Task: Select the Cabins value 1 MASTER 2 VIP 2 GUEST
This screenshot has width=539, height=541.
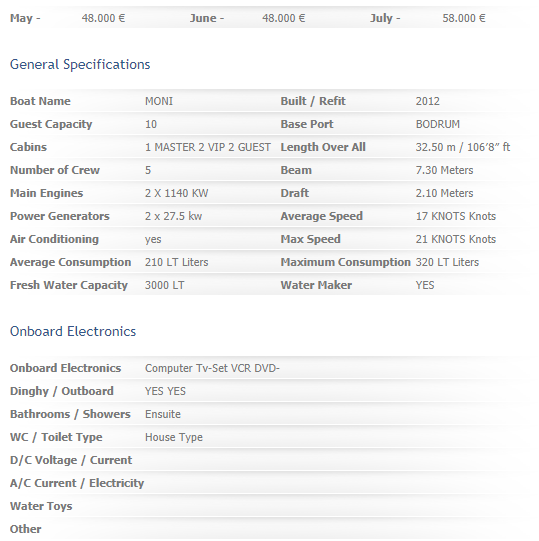Action: point(208,147)
